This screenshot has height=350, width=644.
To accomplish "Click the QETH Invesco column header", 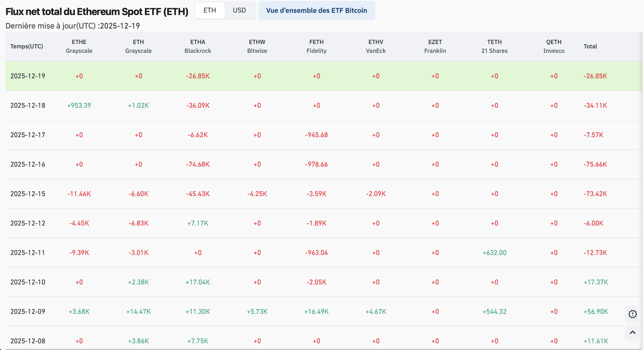I will tap(554, 46).
